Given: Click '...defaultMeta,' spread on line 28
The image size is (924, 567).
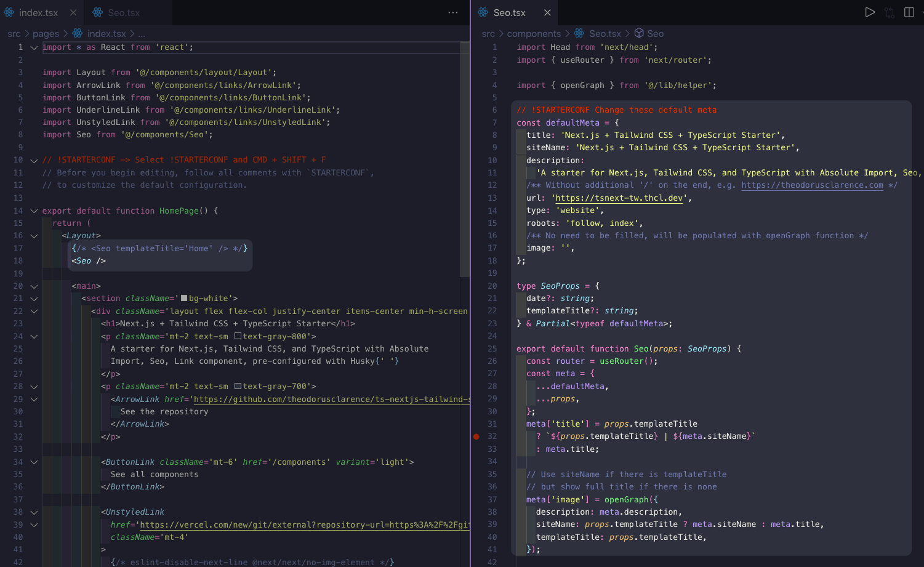Looking at the screenshot, I should 572,387.
